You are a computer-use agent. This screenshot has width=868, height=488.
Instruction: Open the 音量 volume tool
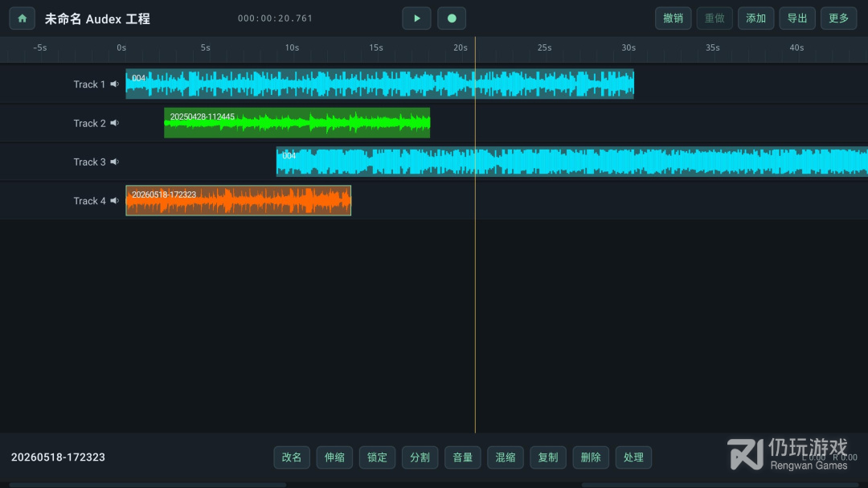point(462,457)
